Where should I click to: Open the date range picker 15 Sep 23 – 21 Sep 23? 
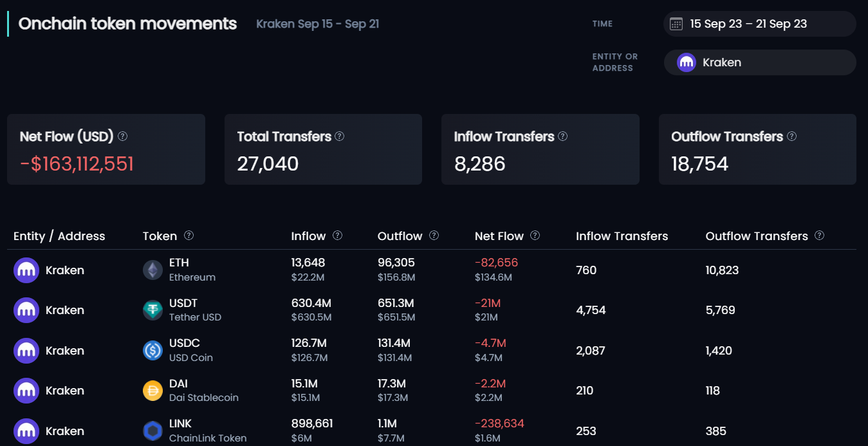(759, 24)
